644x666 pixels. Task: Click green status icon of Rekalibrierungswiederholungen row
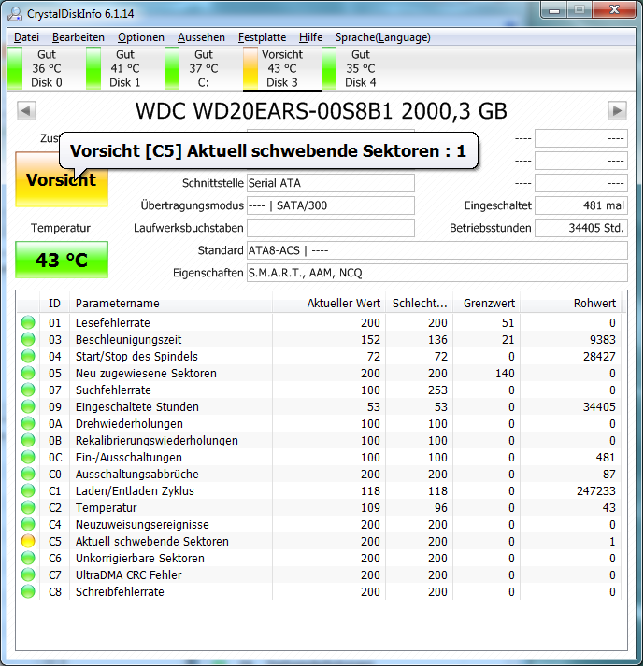(28, 441)
